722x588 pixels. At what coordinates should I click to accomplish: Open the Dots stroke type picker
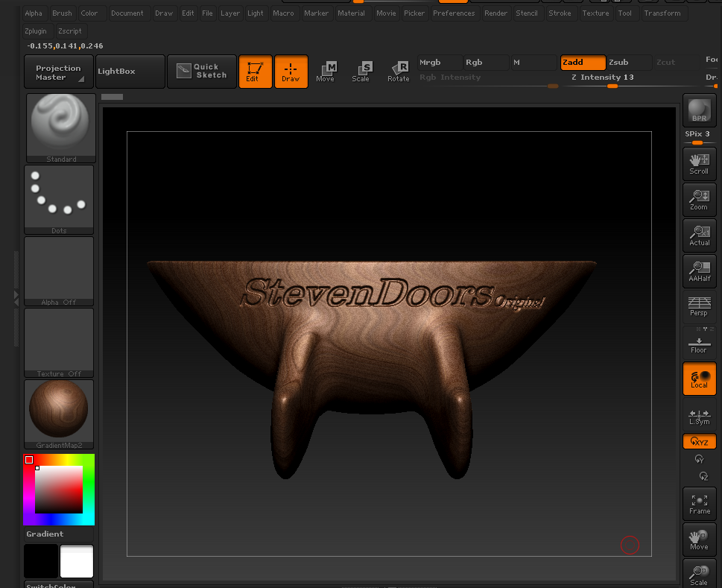[59, 200]
